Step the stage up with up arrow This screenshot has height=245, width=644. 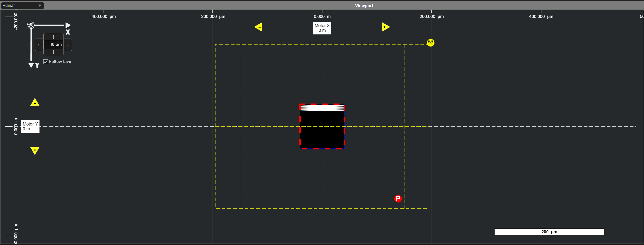pyautogui.click(x=53, y=37)
